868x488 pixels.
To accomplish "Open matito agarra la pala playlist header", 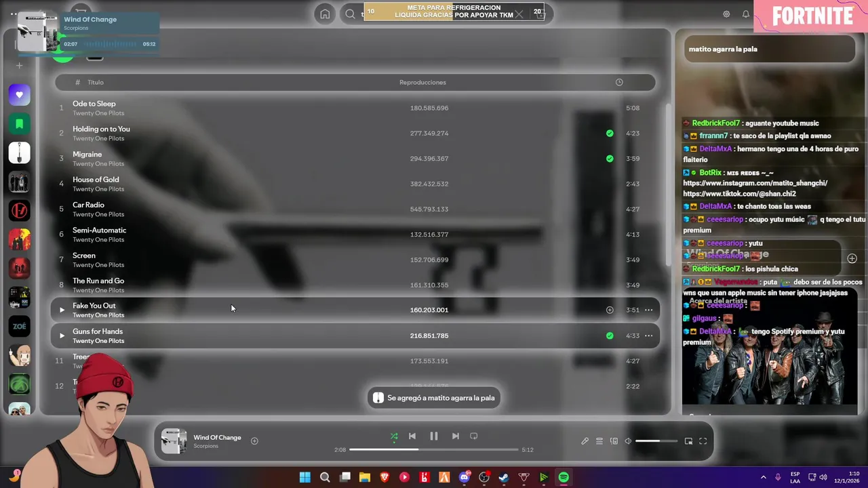I will point(723,49).
